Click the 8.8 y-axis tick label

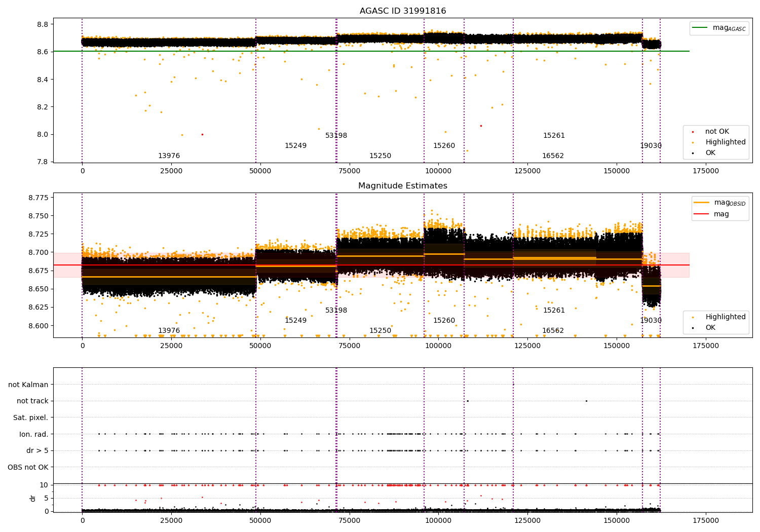pyautogui.click(x=43, y=24)
